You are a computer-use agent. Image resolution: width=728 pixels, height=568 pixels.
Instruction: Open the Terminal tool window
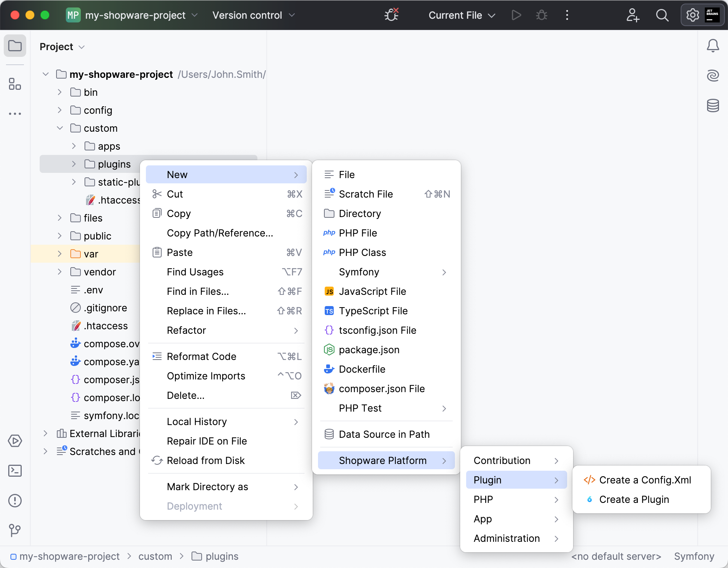15,471
